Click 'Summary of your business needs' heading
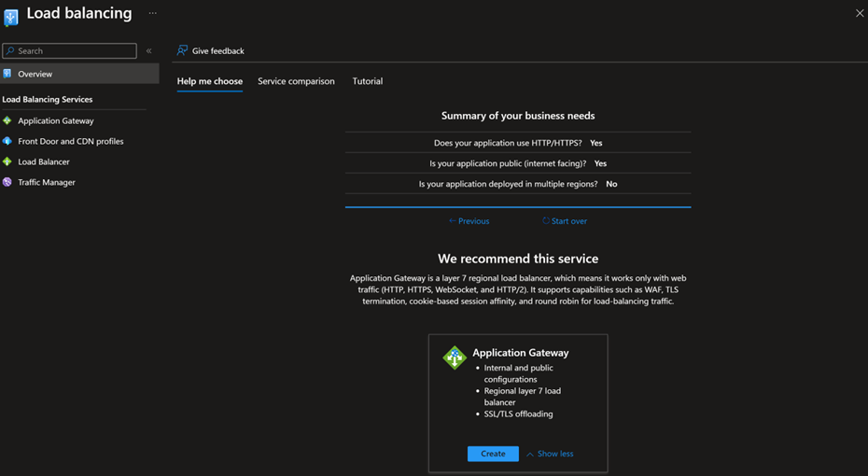This screenshot has height=476, width=868. point(518,116)
